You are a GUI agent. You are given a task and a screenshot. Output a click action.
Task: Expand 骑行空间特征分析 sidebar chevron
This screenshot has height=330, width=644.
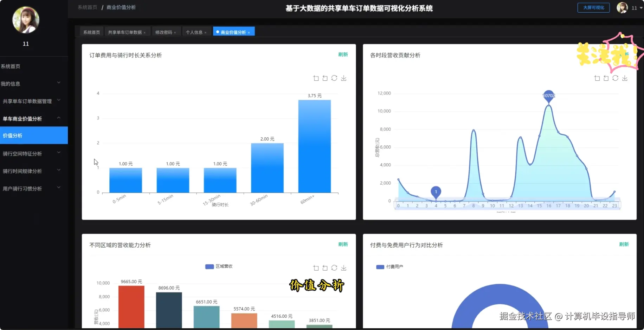pos(59,153)
